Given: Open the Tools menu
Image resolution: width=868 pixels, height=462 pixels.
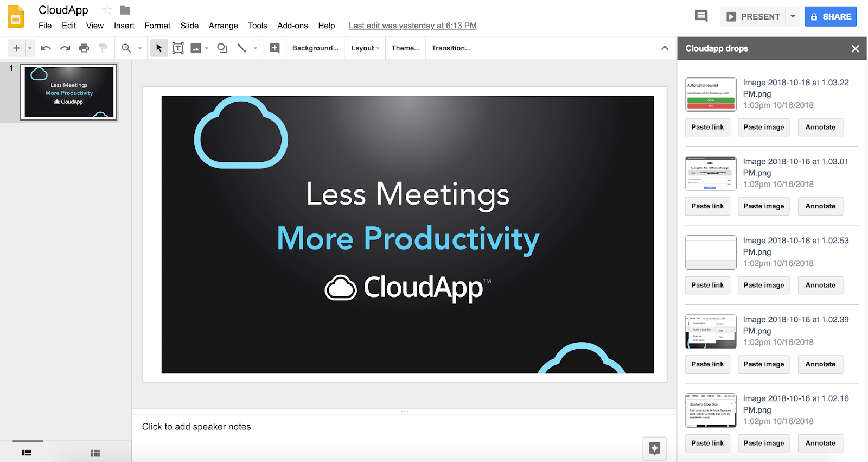Looking at the screenshot, I should pyautogui.click(x=258, y=26).
